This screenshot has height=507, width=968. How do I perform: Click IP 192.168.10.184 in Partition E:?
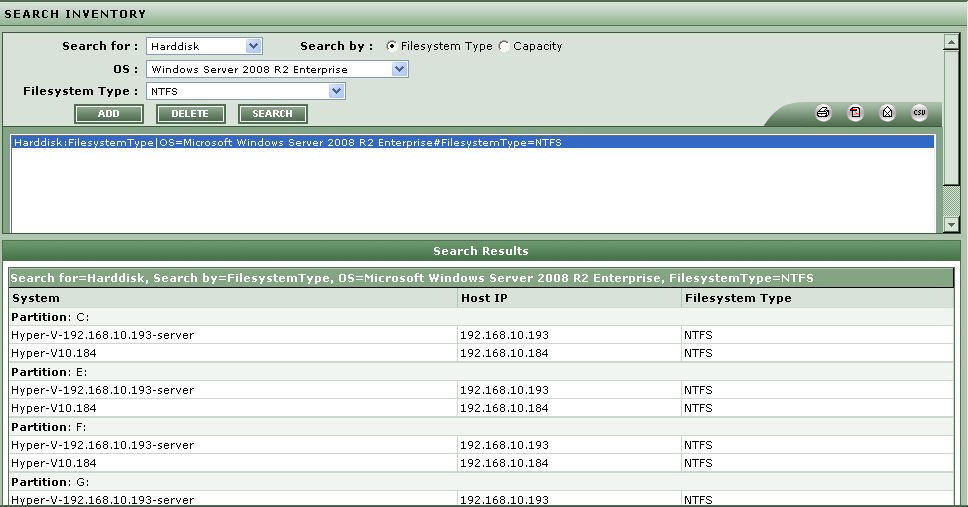(x=504, y=408)
